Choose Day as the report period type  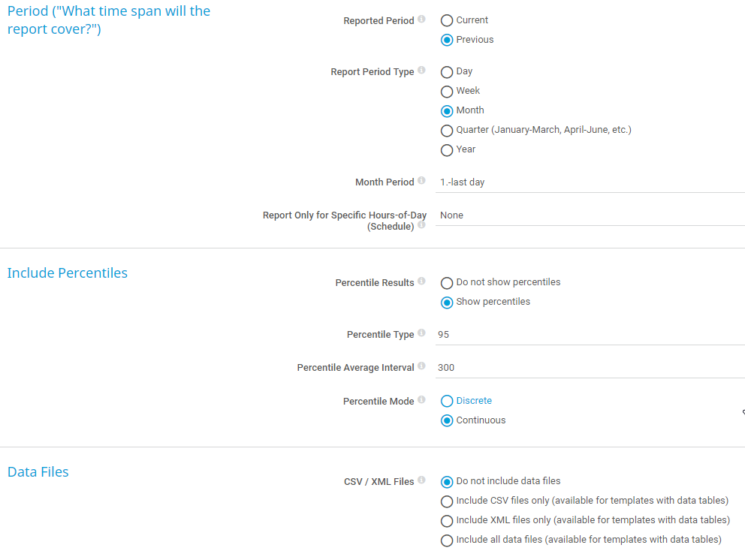[x=447, y=71]
